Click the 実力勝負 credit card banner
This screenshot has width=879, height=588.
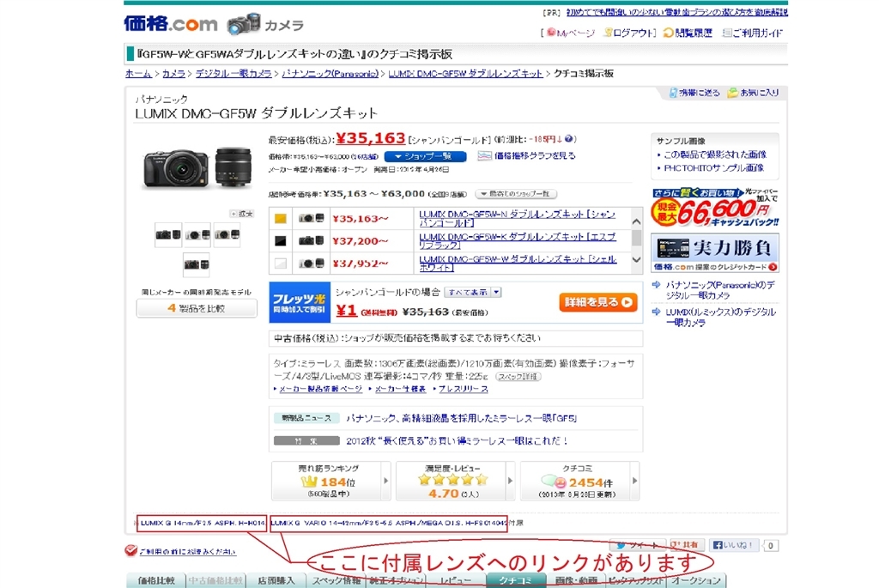click(x=715, y=253)
